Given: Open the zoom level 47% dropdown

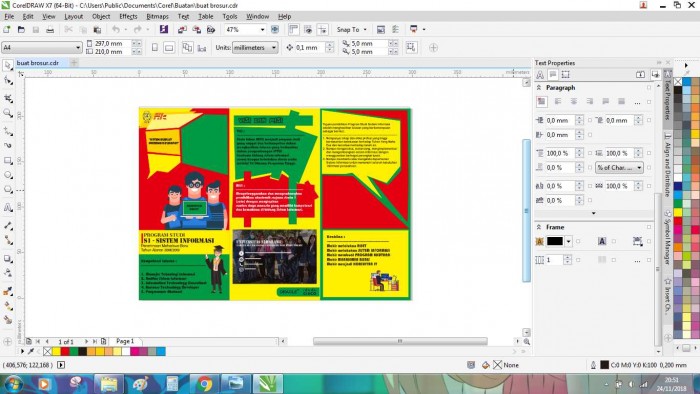Looking at the screenshot, I should [x=262, y=29].
